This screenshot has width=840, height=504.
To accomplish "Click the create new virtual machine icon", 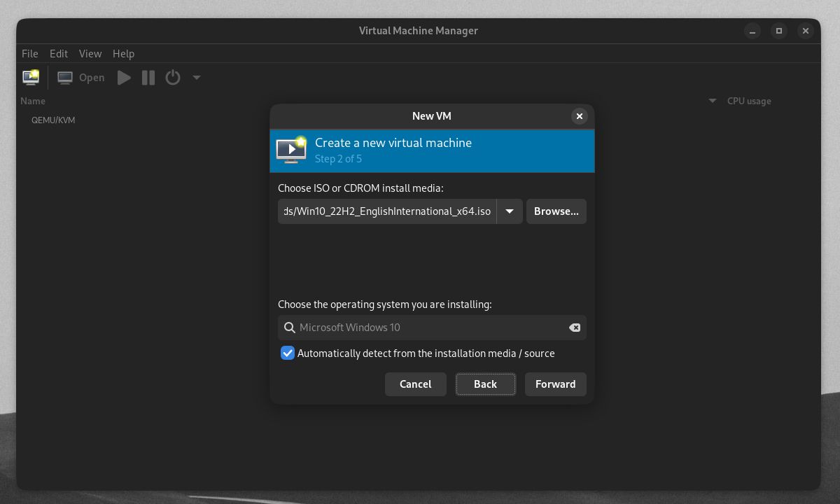I will (x=30, y=77).
